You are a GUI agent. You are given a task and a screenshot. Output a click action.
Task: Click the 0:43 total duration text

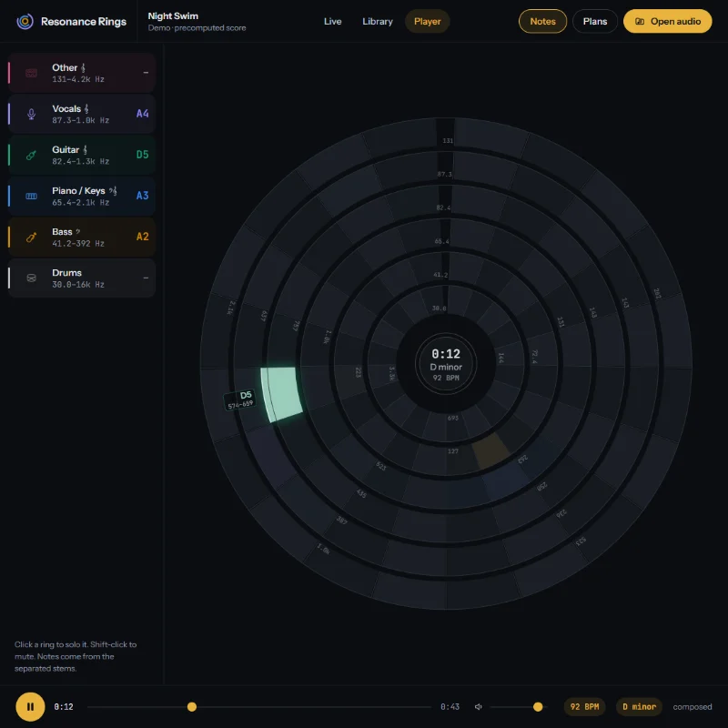(450, 707)
